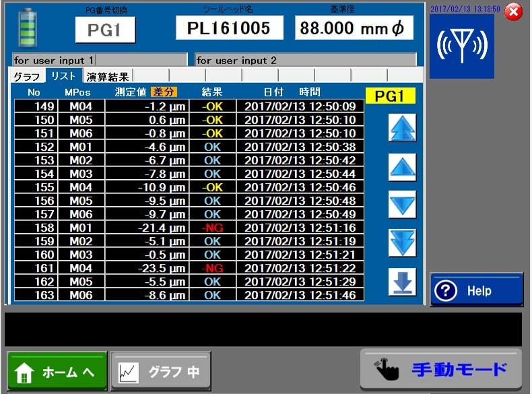Viewport: 532px width, 394px height.
Task: Jump down a page with double down arrow
Action: click(402, 242)
